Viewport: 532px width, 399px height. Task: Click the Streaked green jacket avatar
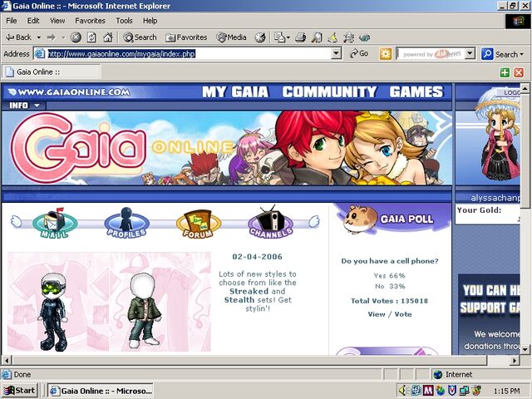(x=144, y=310)
